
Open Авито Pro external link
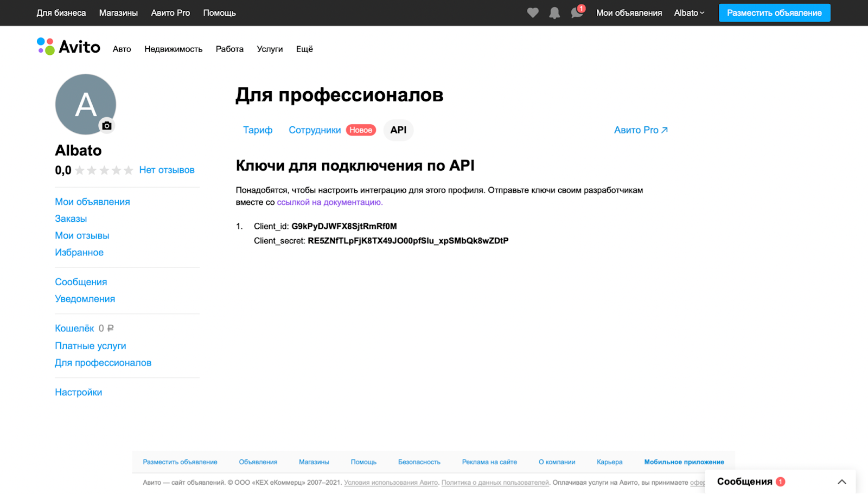(x=641, y=130)
